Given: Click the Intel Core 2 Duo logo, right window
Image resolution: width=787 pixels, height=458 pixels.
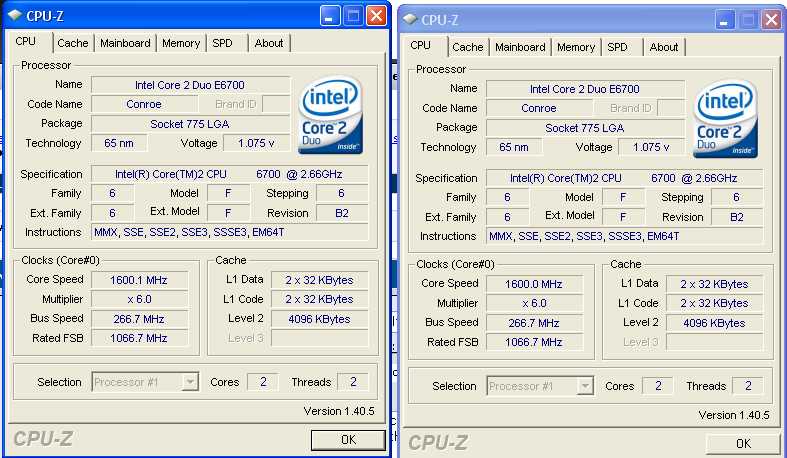Looking at the screenshot, I should click(725, 119).
